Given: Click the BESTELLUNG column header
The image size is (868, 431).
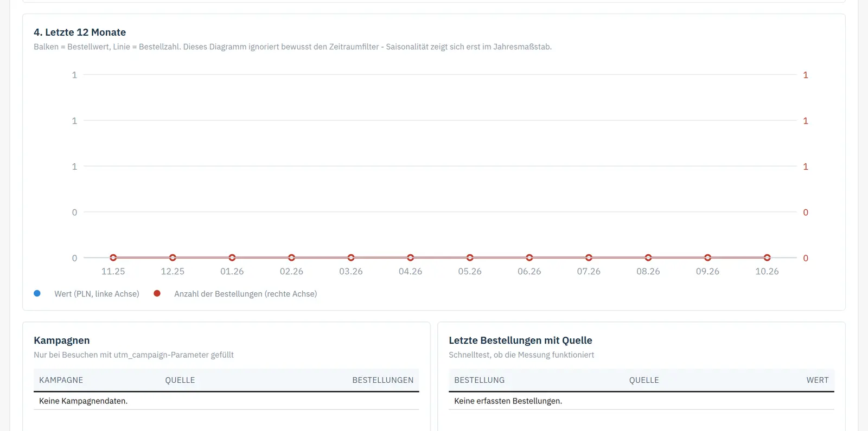Looking at the screenshot, I should (x=479, y=380).
